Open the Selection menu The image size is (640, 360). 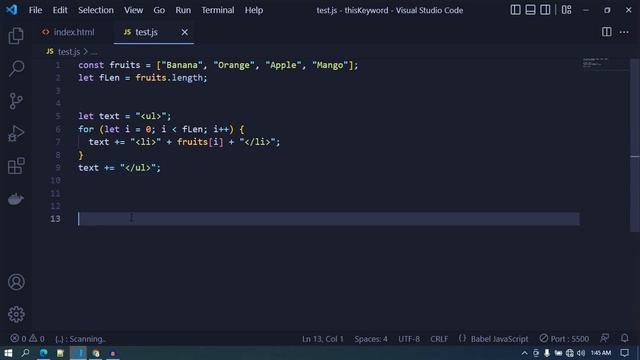(96, 10)
